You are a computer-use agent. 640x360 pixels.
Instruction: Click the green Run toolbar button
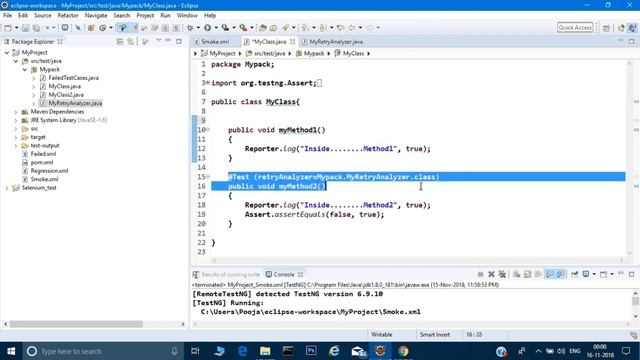[x=208, y=28]
